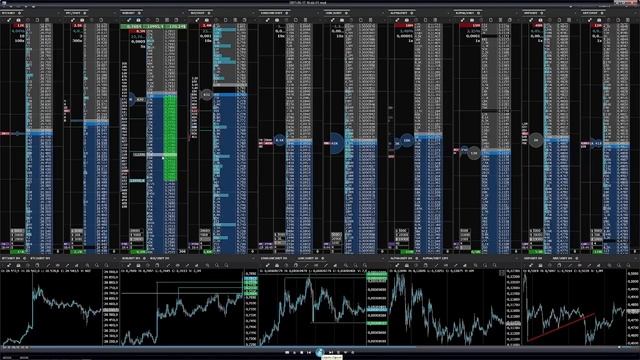
Task: Click step-back control left of round replay button
Action: click(309, 352)
